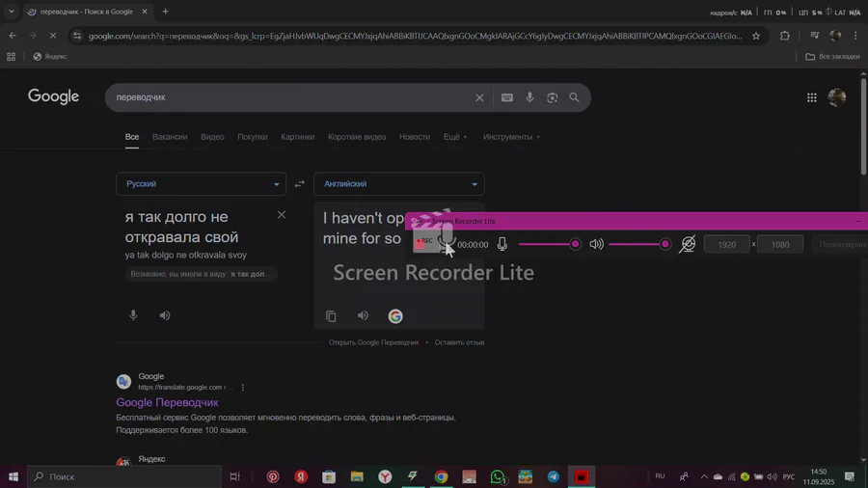Expand the Ещё search menu
The width and height of the screenshot is (868, 488).
pyautogui.click(x=455, y=137)
